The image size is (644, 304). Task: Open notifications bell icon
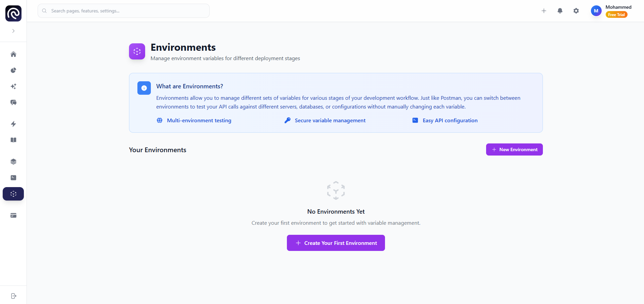click(560, 11)
